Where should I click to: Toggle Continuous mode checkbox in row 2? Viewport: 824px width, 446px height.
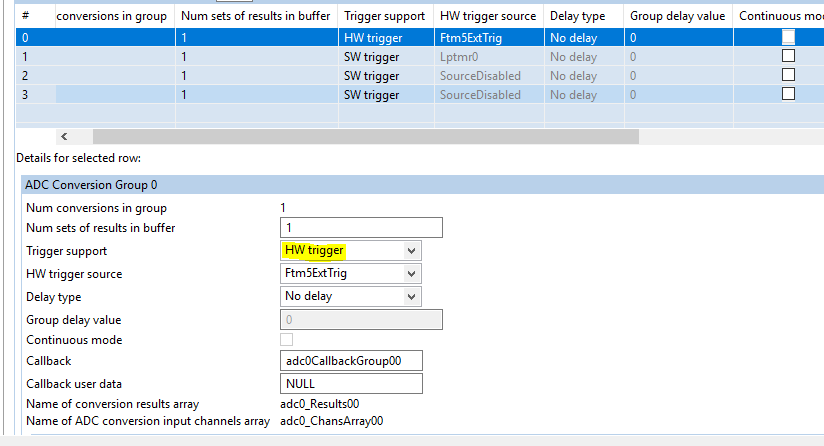(788, 75)
